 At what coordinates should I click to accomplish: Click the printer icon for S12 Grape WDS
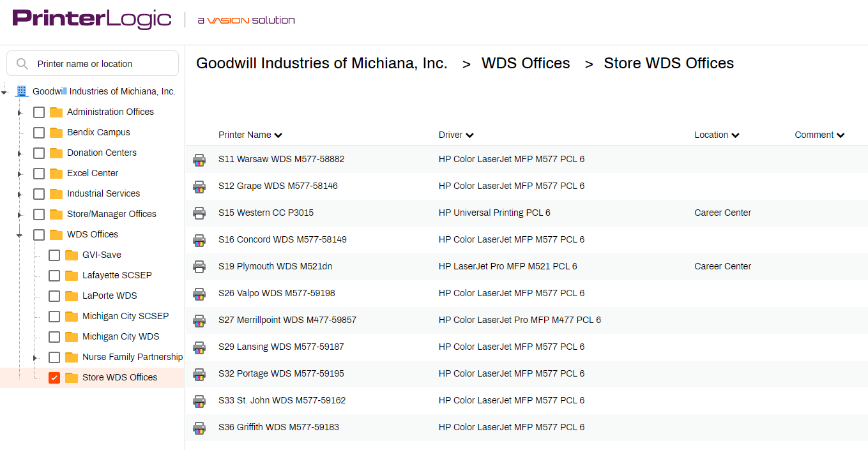[x=199, y=186]
